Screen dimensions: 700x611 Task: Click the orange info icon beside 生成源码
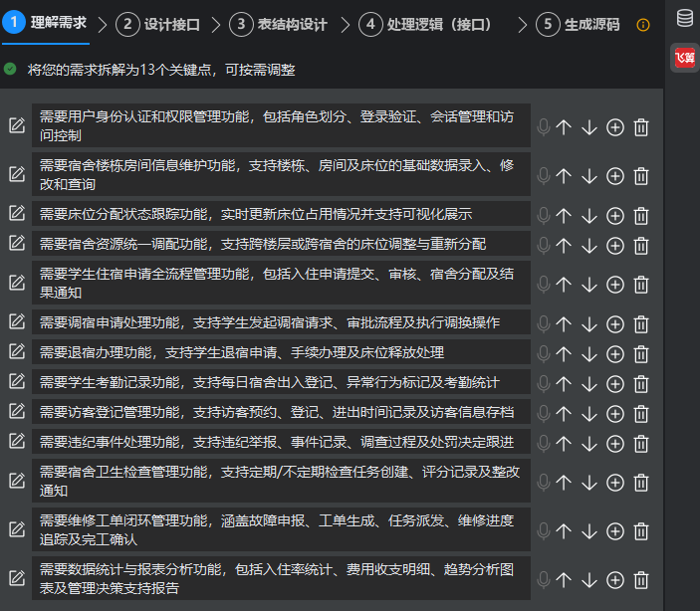click(643, 25)
